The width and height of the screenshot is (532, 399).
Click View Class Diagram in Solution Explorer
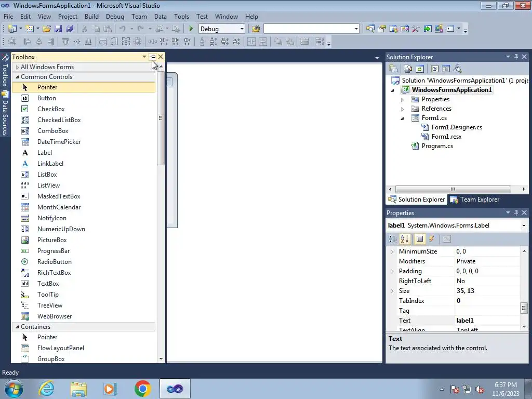(458, 69)
